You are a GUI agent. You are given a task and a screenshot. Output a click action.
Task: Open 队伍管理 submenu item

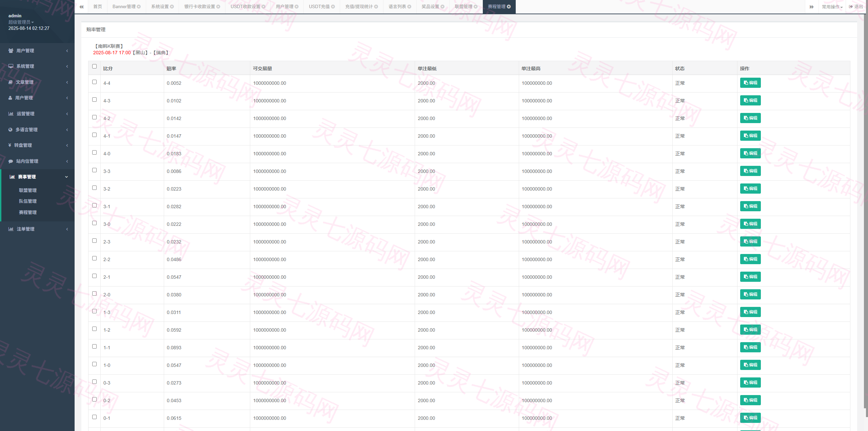tap(28, 201)
